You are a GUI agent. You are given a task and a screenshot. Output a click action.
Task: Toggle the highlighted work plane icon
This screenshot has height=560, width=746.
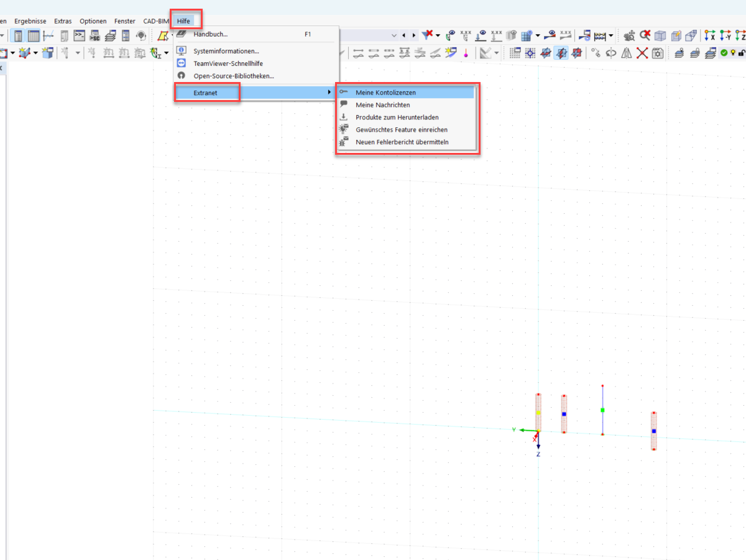pyautogui.click(x=560, y=53)
